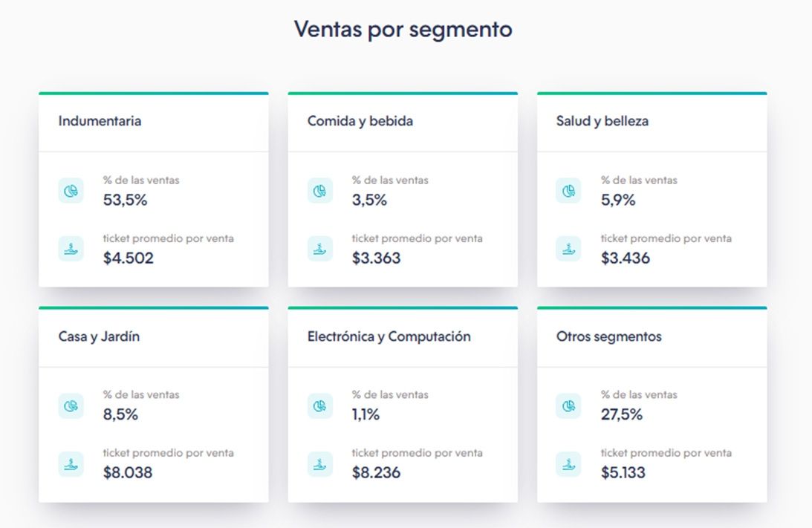
Task: Click the ticket hand icon in Casa y Jardín
Action: tap(71, 464)
